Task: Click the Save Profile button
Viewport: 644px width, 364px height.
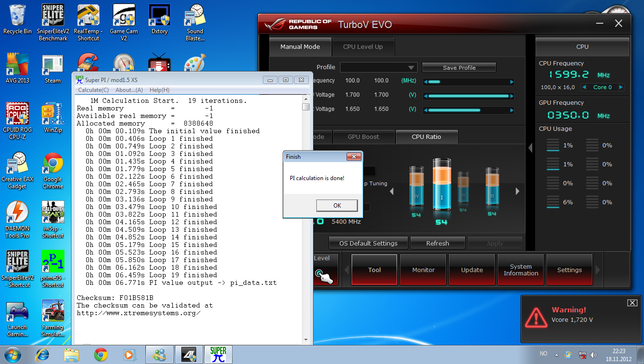Action: click(459, 68)
